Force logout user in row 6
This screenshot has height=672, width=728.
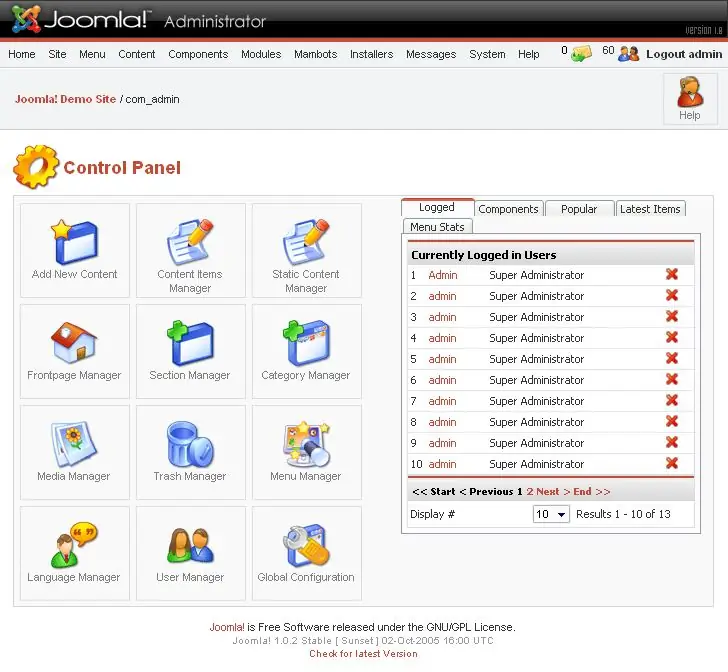672,379
